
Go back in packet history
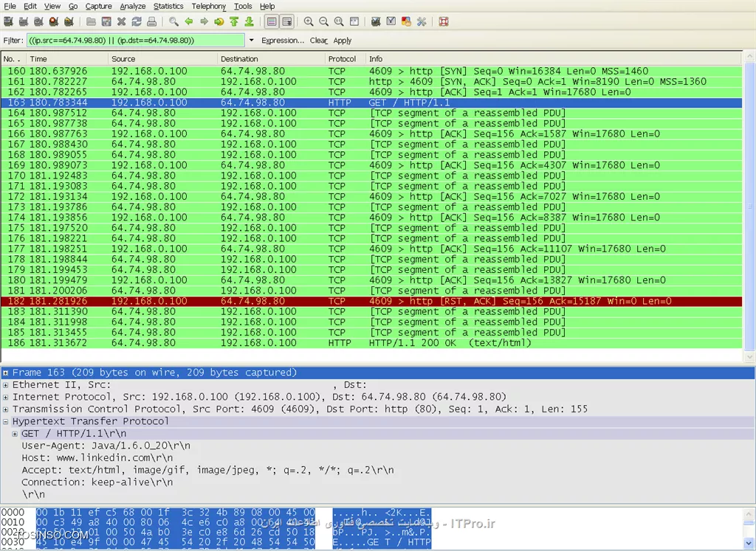[x=189, y=21]
